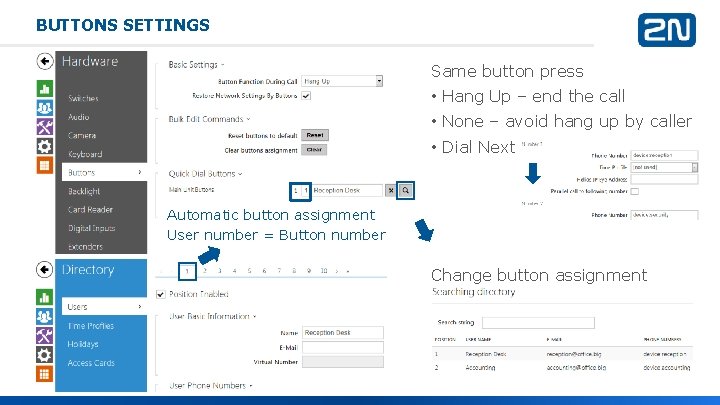The width and height of the screenshot is (720, 405).
Task: Click Number 2 Phone Number field
Action: click(664, 215)
